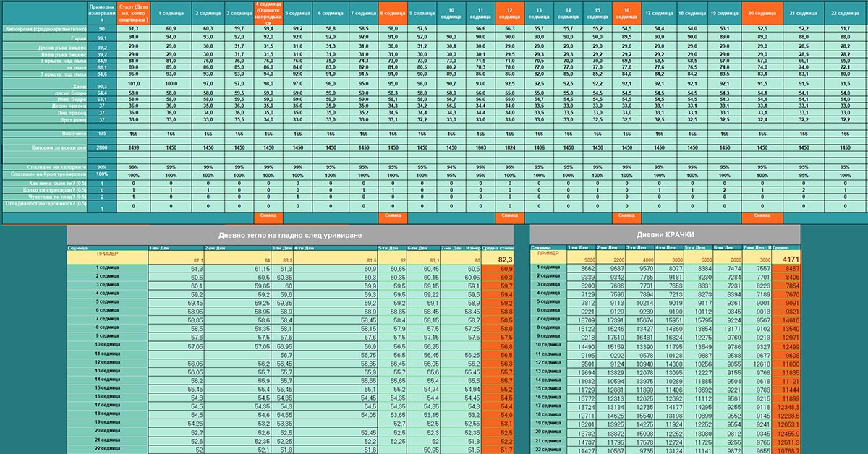Select the 'Килограми (средноаритметично)' row label

[x=43, y=28]
